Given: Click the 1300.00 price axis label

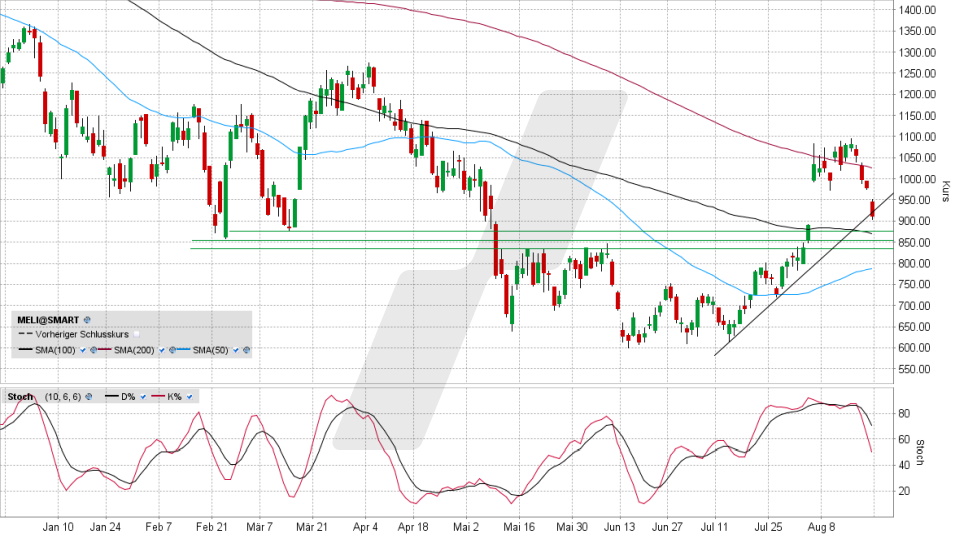Looking at the screenshot, I should (917, 53).
